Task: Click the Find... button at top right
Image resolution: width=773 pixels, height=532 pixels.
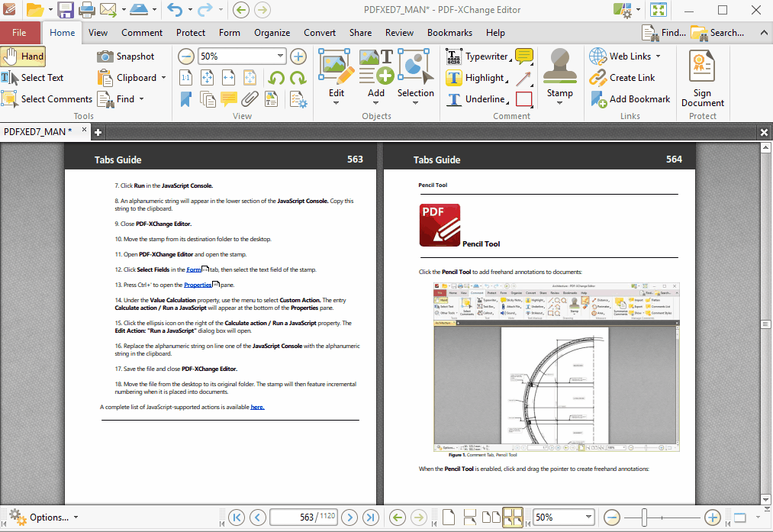Action: (x=664, y=33)
